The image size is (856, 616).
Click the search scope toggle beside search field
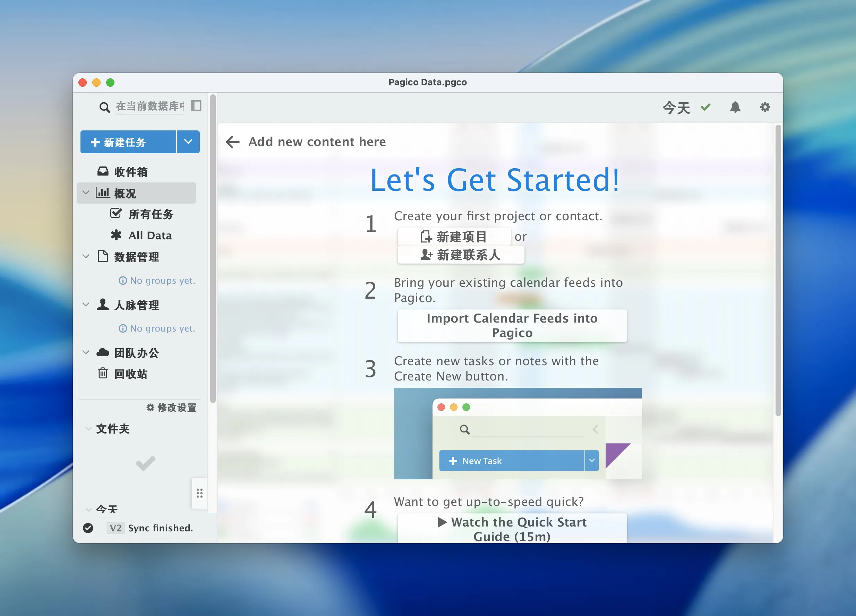197,106
